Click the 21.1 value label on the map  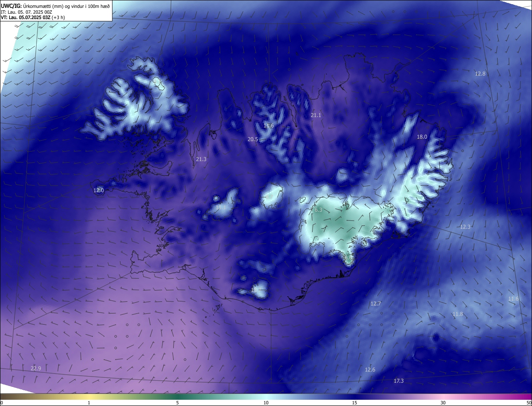pyautogui.click(x=316, y=115)
